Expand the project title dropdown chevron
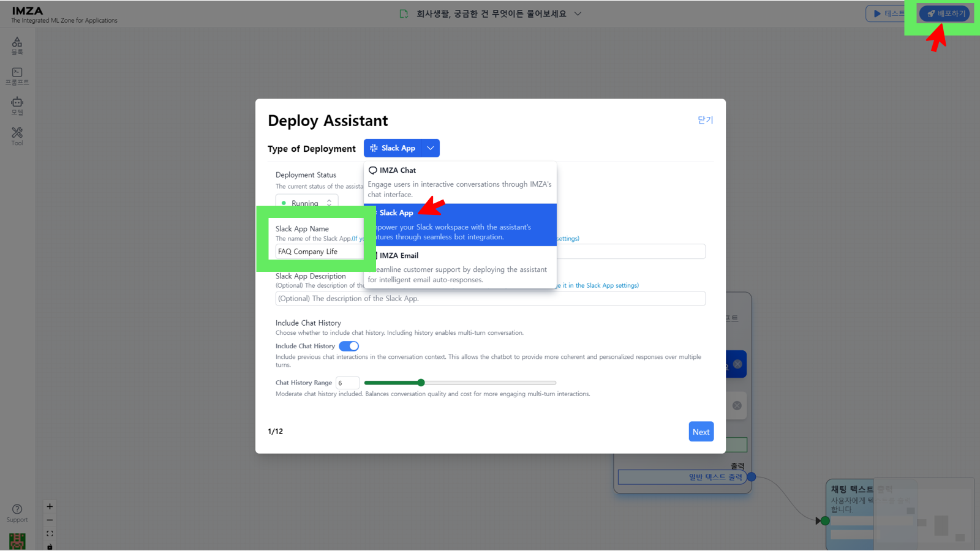The height and width of the screenshot is (551, 980). tap(578, 13)
